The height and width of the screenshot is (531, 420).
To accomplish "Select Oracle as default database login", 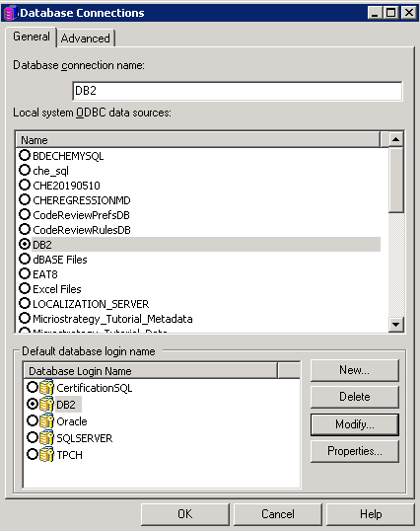I will (x=33, y=420).
